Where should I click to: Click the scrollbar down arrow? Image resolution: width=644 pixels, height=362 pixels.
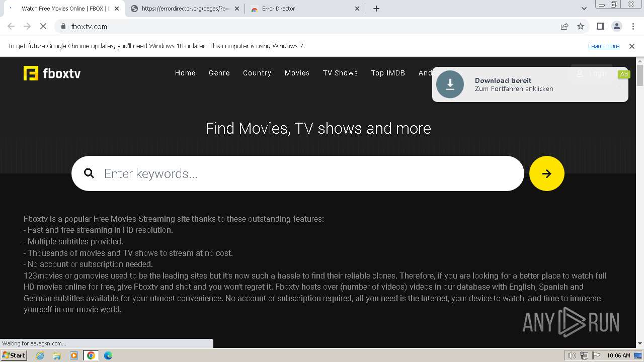click(x=640, y=343)
